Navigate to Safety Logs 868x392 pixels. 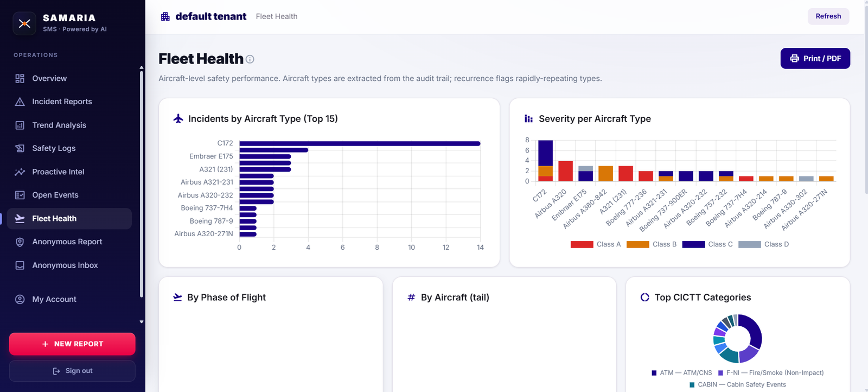[x=69, y=148]
